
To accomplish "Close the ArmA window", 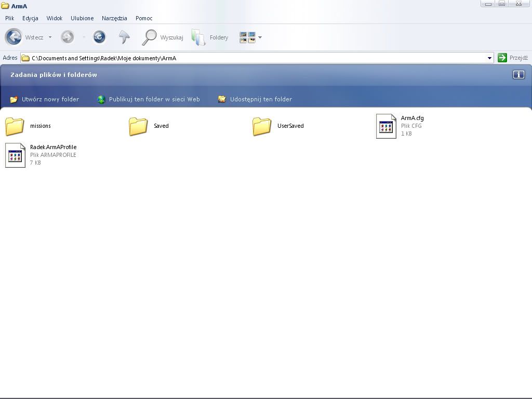I will (x=519, y=4).
